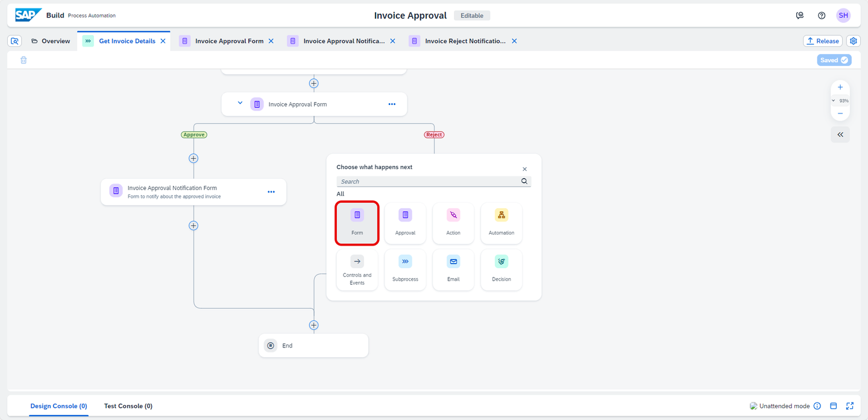Select the Decision step tile
Screen dimensions: 868x420
pos(502,270)
